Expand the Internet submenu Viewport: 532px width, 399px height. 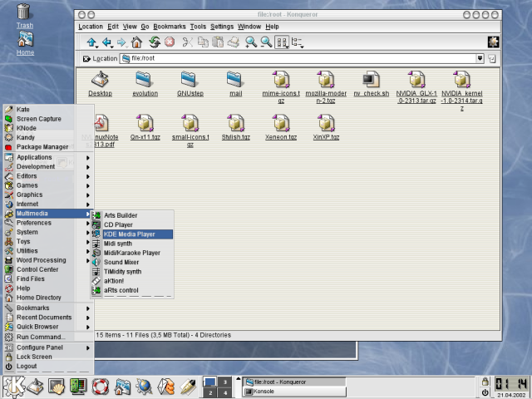point(48,204)
